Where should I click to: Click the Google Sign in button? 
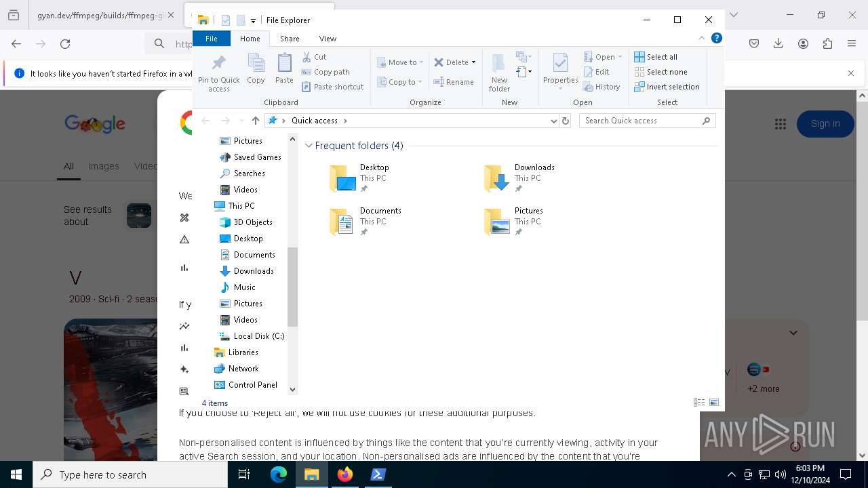tap(825, 123)
